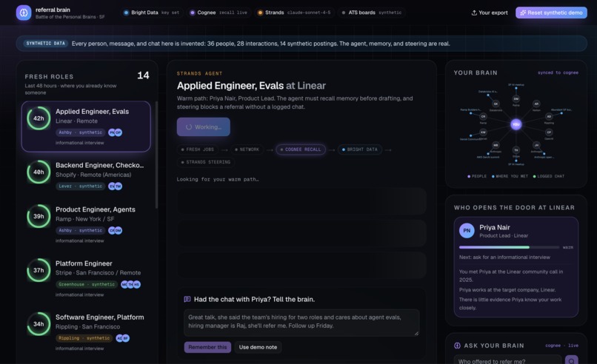Select the STRANDS STEERING pipeline step
597x364 pixels.
coord(206,162)
